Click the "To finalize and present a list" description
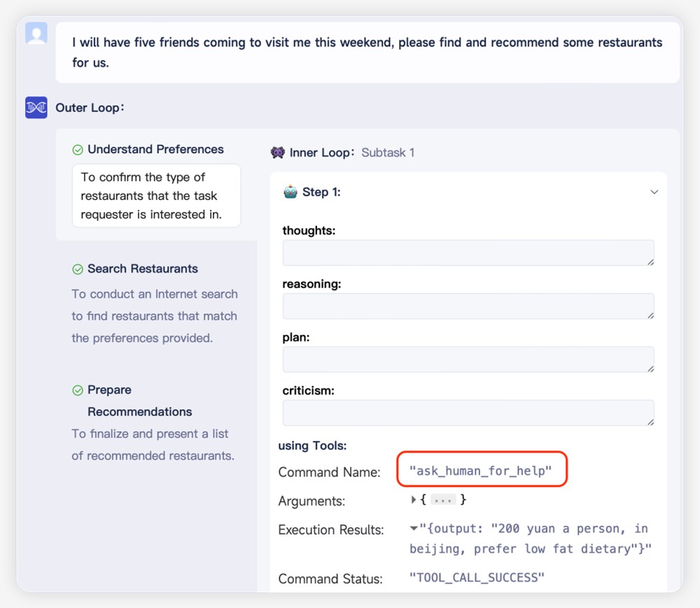Screen dimensions: 700x608 coord(153,445)
